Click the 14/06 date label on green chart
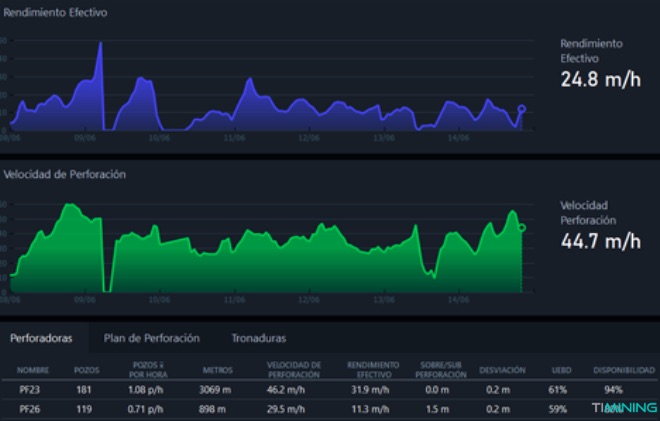Image resolution: width=660 pixels, height=421 pixels. (x=459, y=298)
